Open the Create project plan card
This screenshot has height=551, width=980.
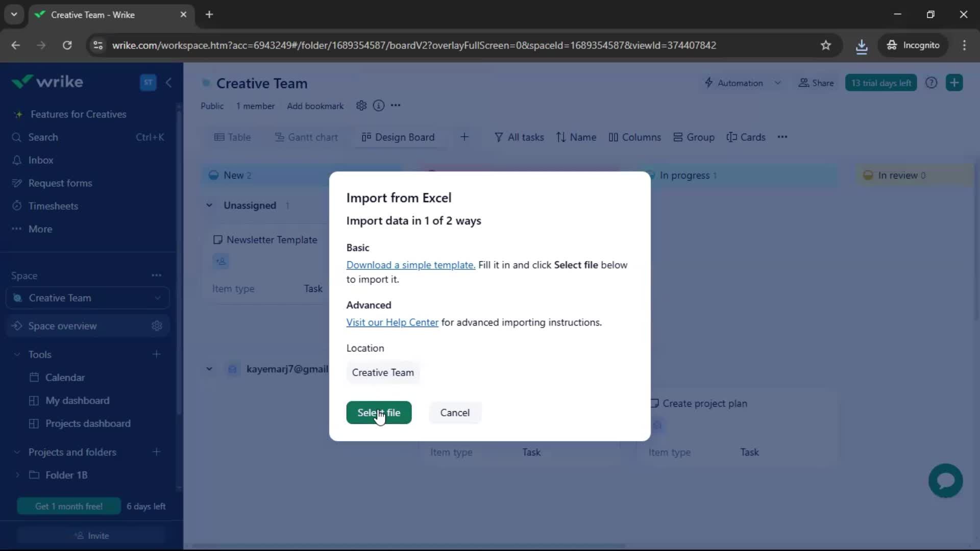click(x=705, y=404)
